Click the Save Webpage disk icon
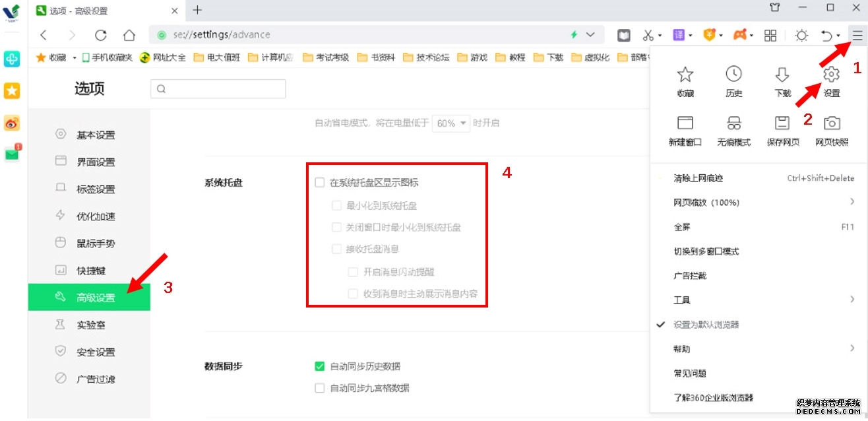Image resolution: width=868 pixels, height=421 pixels. pos(782,123)
